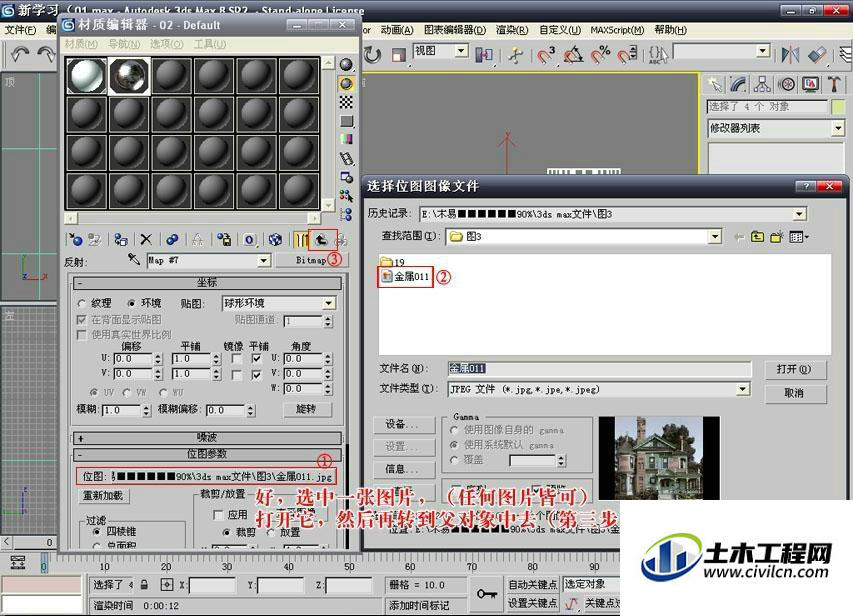Open 渲染(R) menu

pyautogui.click(x=512, y=30)
